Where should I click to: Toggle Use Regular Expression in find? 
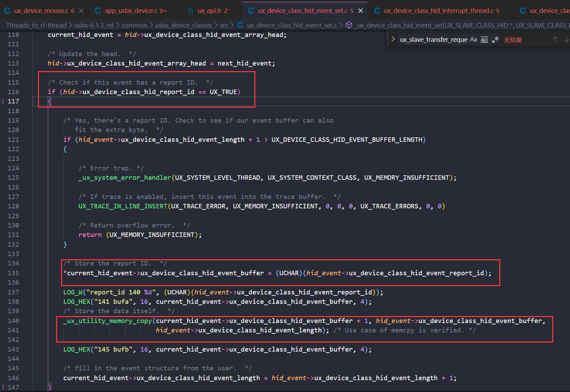495,39
